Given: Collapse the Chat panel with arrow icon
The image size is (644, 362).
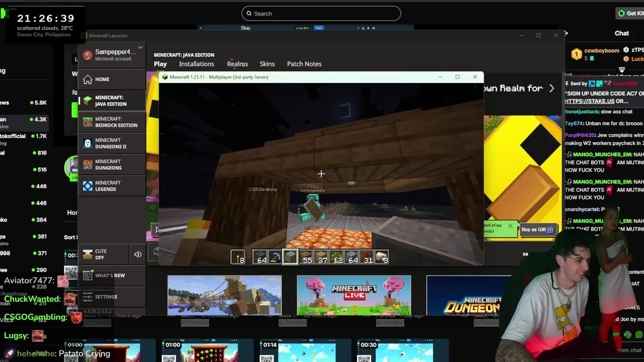Looking at the screenshot, I should [567, 33].
